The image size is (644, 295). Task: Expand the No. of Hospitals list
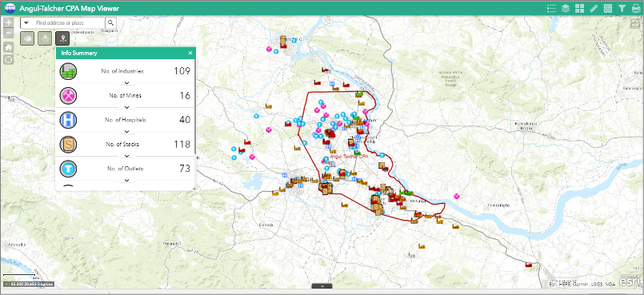pyautogui.click(x=126, y=132)
